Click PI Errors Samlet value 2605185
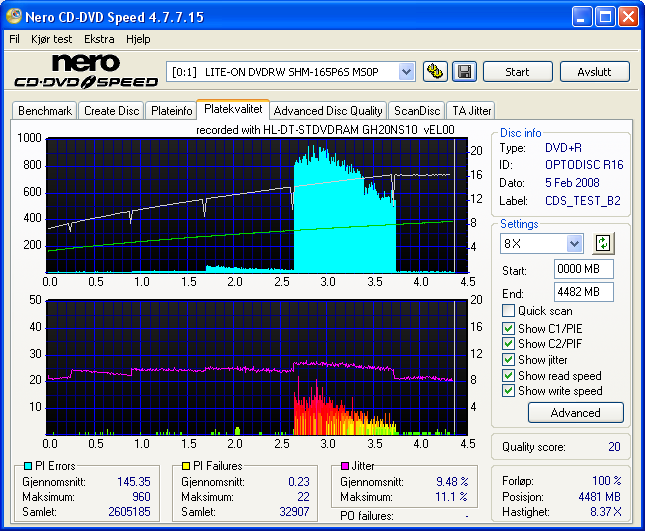The width and height of the screenshot is (645, 531). pos(129,512)
